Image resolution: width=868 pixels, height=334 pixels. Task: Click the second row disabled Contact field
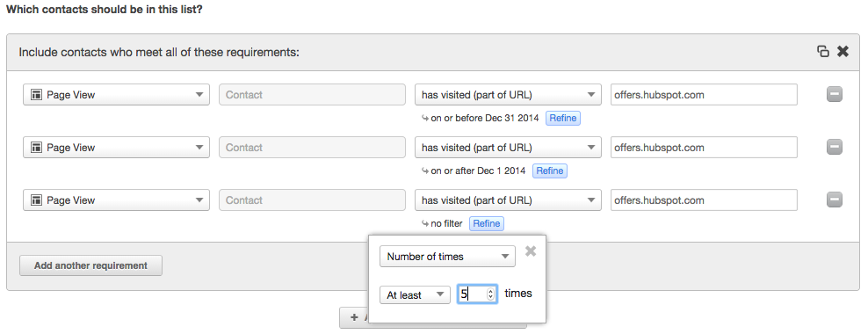point(312,148)
